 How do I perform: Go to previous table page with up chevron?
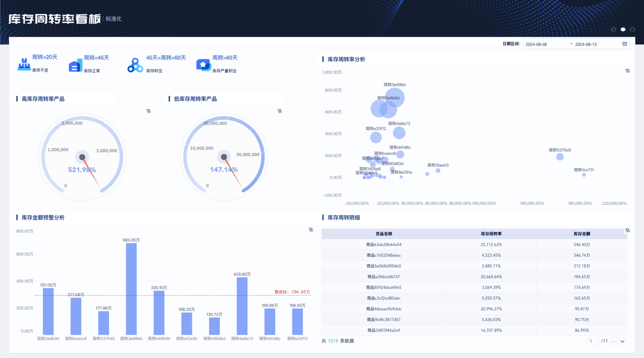[613, 341]
